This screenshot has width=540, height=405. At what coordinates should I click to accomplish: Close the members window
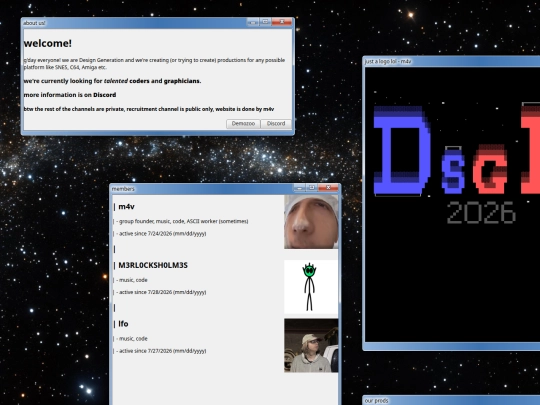click(328, 188)
